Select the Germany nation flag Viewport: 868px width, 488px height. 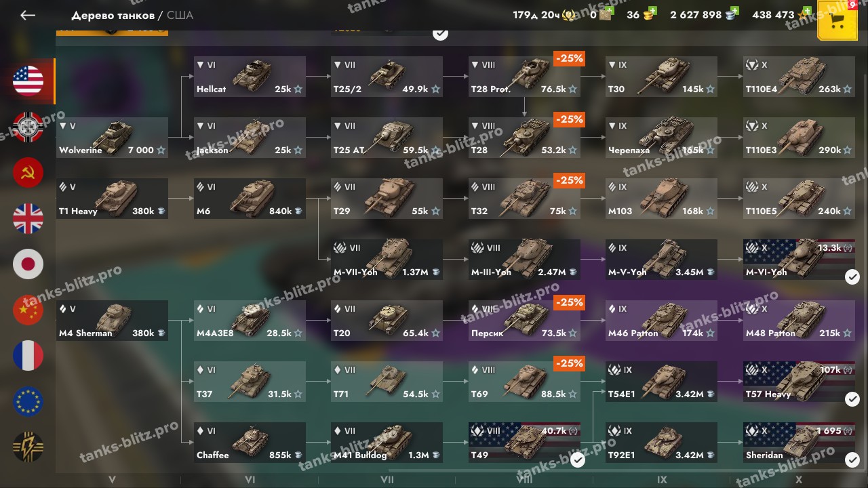[x=28, y=127]
